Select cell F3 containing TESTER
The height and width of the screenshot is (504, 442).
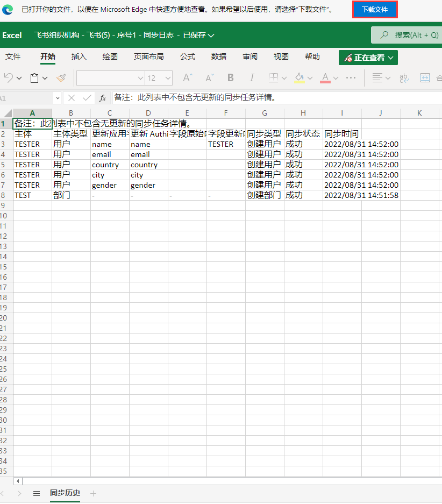[x=226, y=144]
